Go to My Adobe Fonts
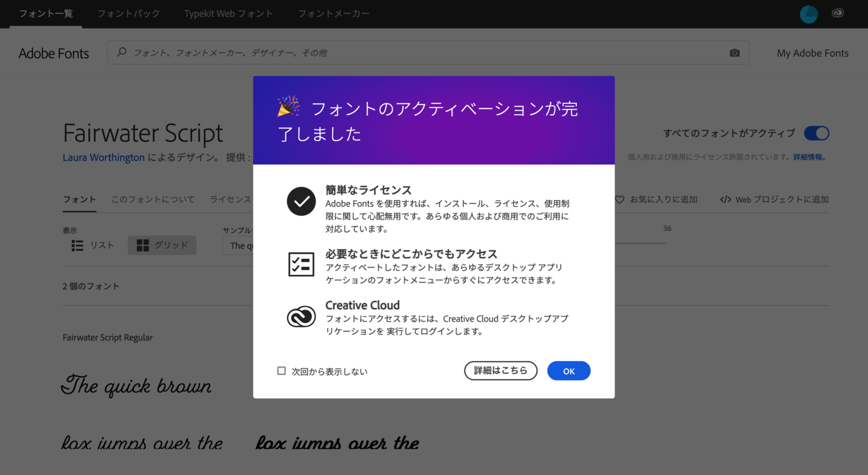The height and width of the screenshot is (475, 868). (x=812, y=53)
